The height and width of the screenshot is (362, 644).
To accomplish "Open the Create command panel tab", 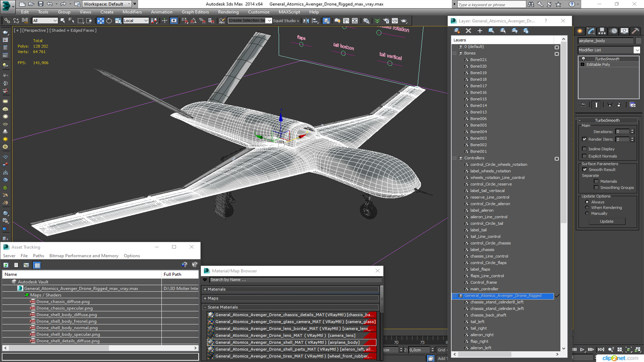I will (x=580, y=31).
